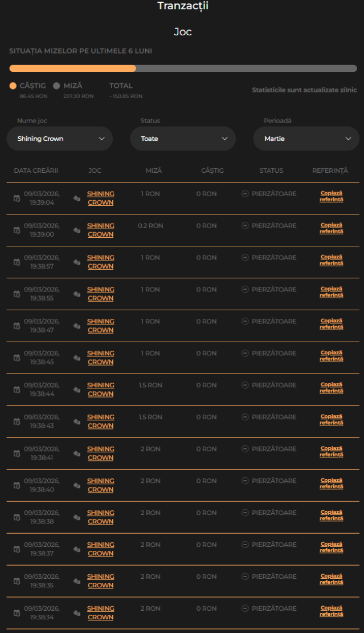The height and width of the screenshot is (633, 364).
Task: Click game dice icon in 19:39:00 row
Action: 77,230
